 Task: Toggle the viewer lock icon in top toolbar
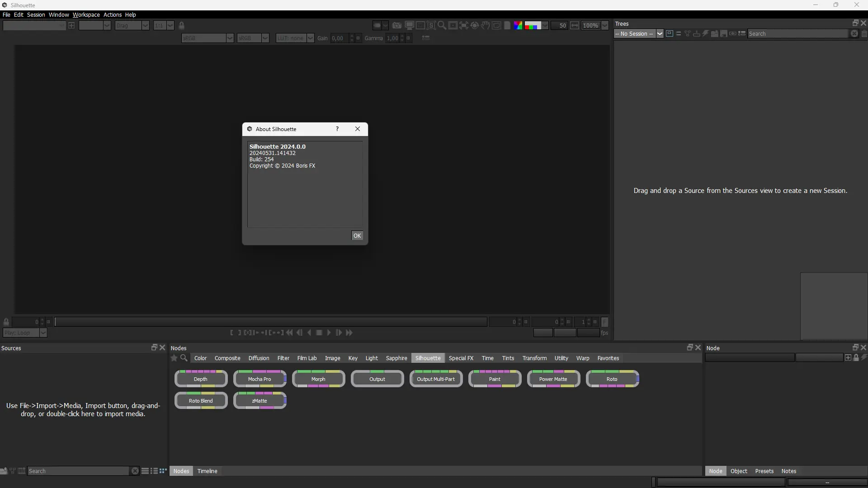tap(182, 26)
